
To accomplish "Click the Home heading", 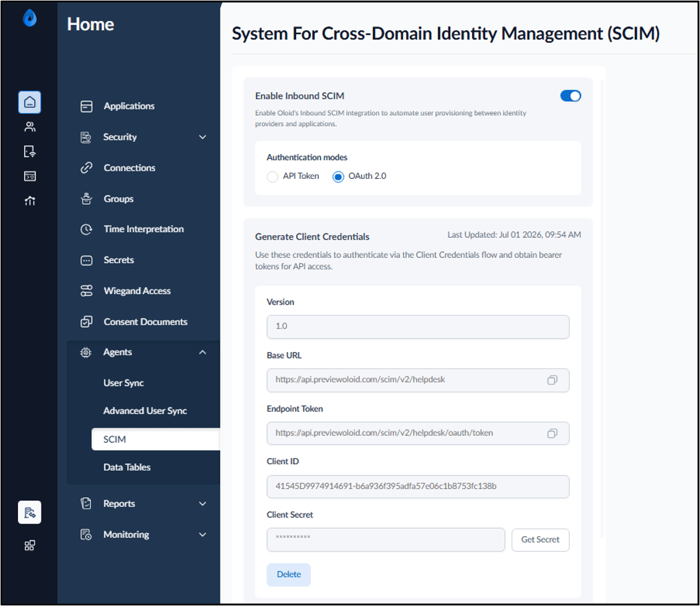I will click(90, 25).
